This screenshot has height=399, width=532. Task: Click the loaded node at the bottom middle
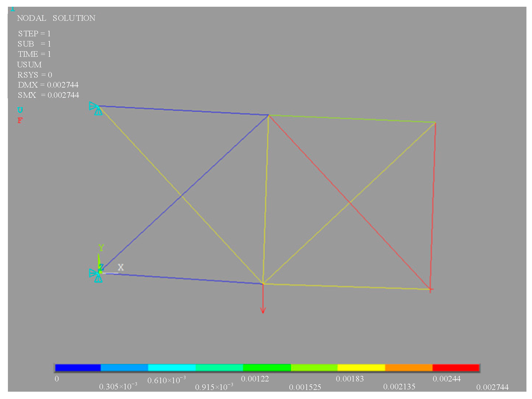coord(263,283)
